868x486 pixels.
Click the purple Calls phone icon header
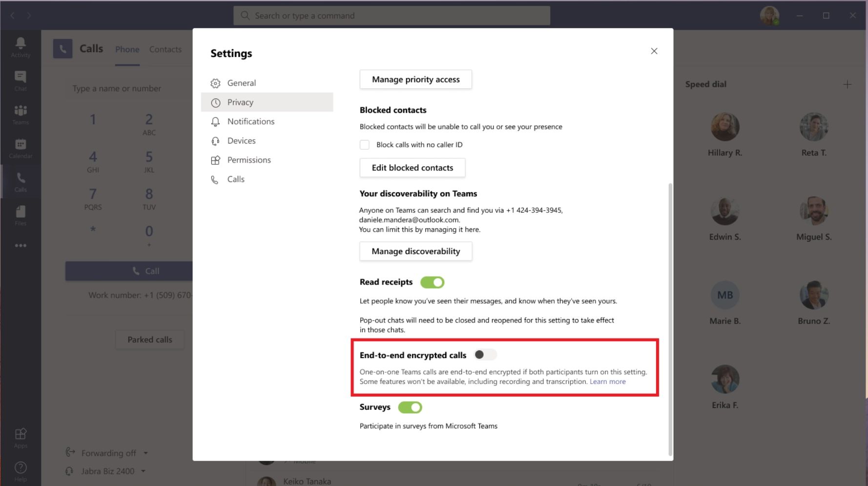[x=62, y=49]
